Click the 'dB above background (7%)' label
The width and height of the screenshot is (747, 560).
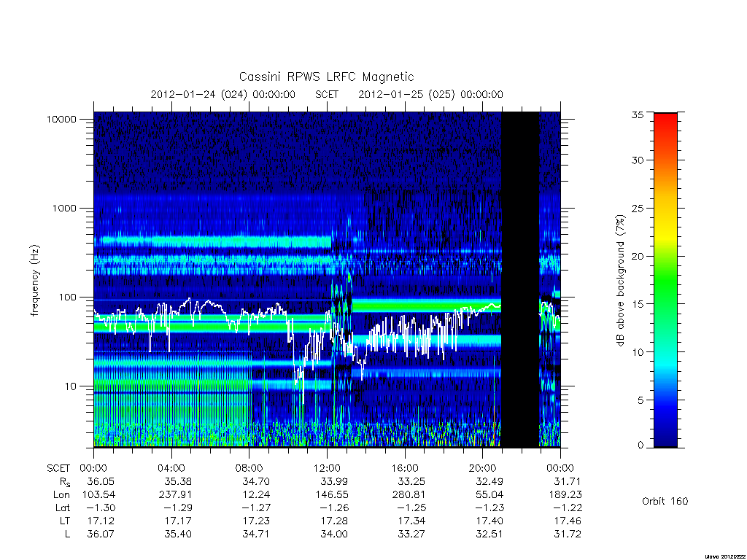(620, 281)
